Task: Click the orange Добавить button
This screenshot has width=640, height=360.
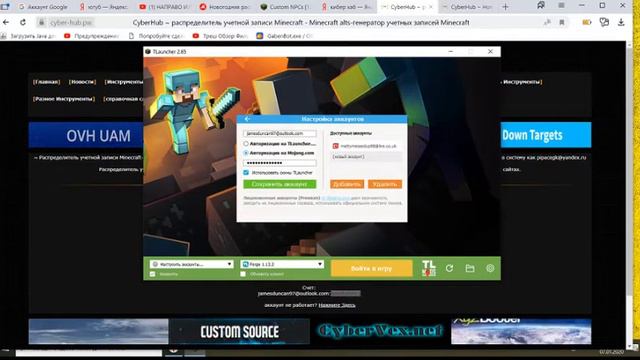Action: point(347,184)
